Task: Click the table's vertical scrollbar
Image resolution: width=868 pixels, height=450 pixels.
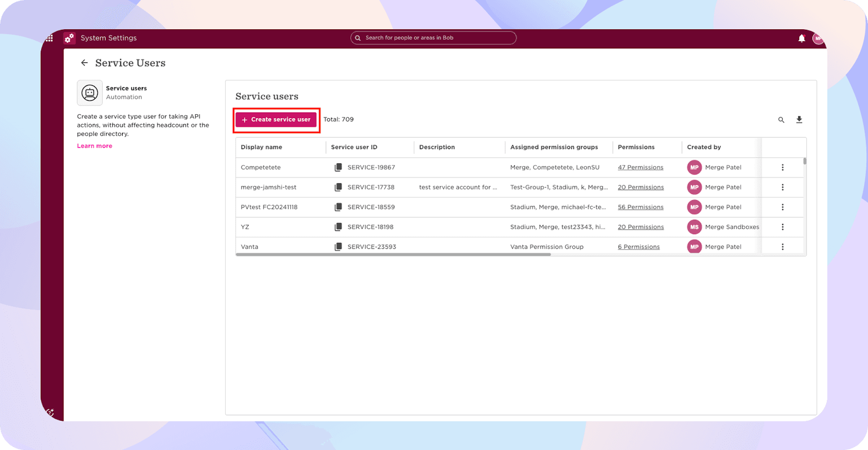Action: tap(805, 161)
